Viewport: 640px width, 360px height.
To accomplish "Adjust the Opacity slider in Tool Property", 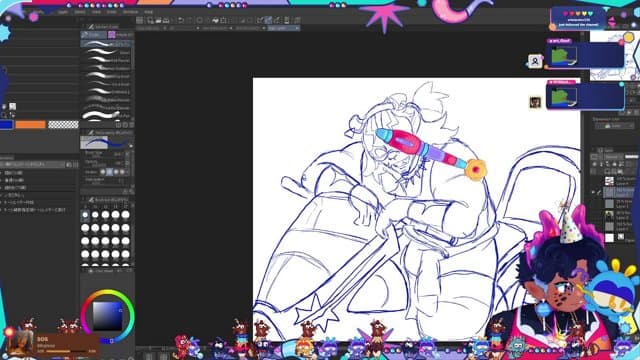I will (x=105, y=163).
